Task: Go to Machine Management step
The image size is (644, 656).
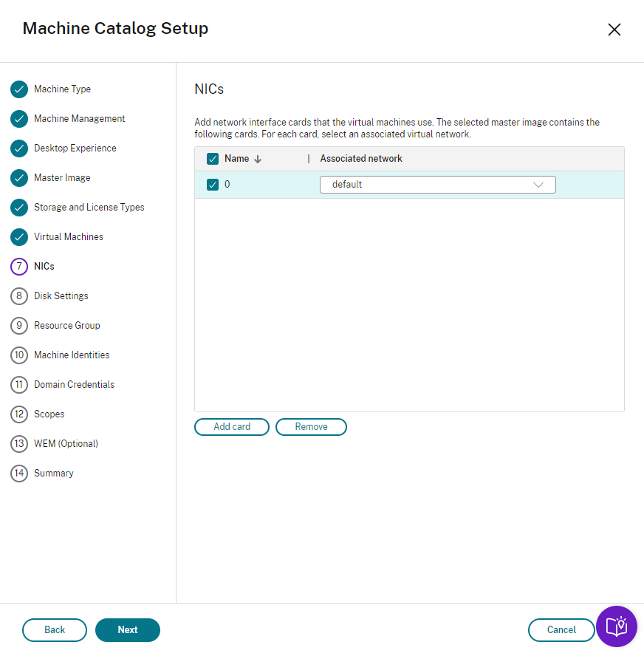Action: [80, 119]
